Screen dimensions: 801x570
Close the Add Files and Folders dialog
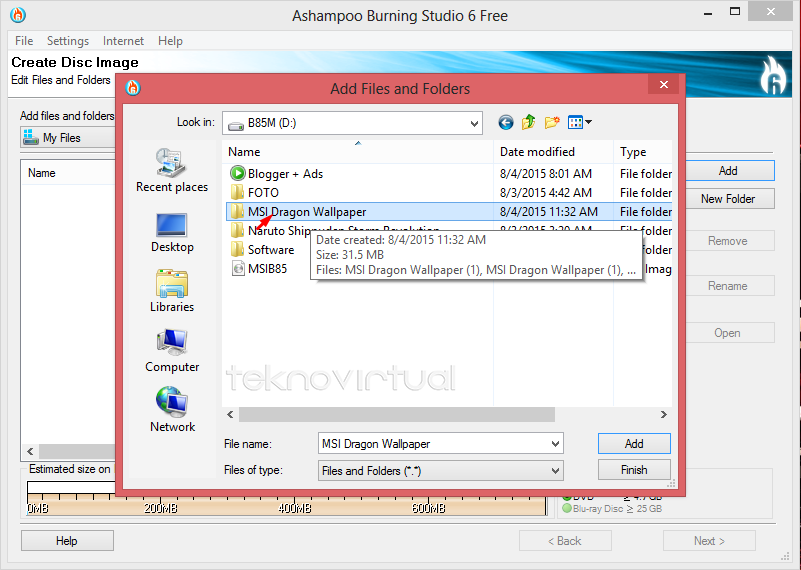[664, 84]
